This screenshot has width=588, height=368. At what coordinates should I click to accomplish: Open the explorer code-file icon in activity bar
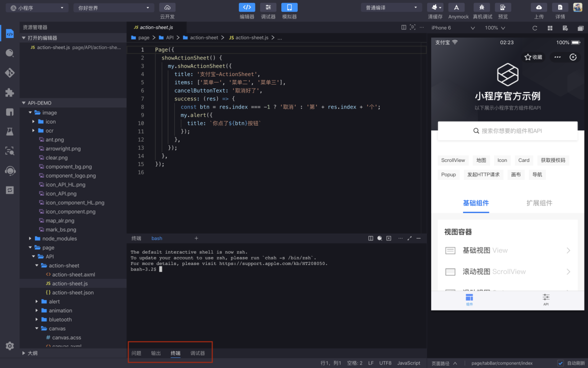(10, 34)
